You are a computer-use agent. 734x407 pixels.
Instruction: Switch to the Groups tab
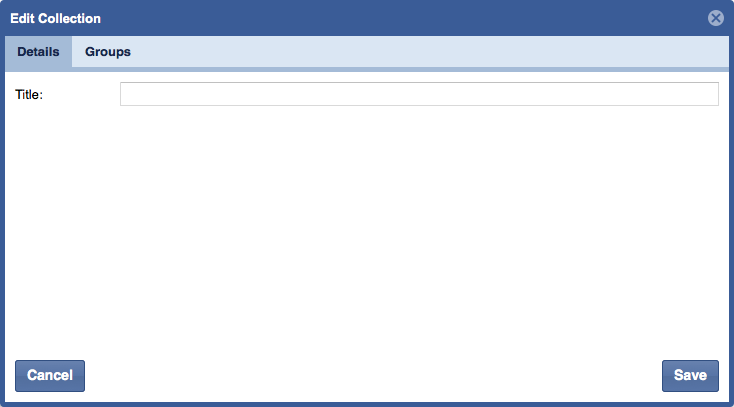[108, 52]
